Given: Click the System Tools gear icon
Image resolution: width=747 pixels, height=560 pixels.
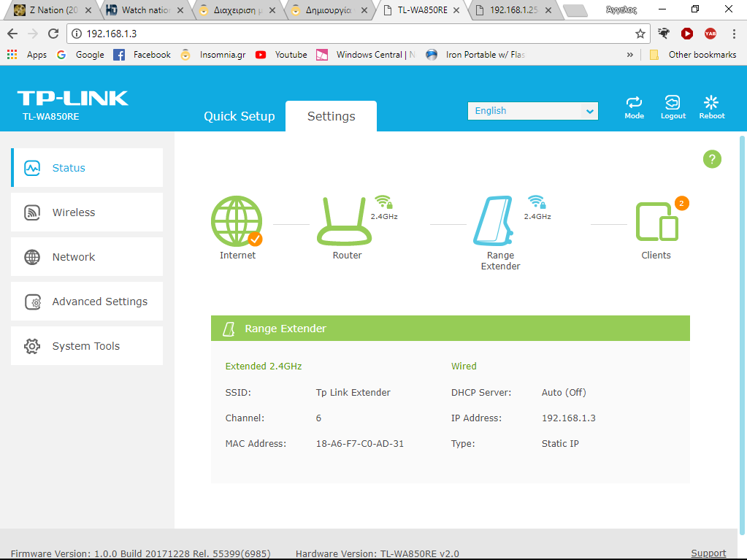Looking at the screenshot, I should 32,346.
